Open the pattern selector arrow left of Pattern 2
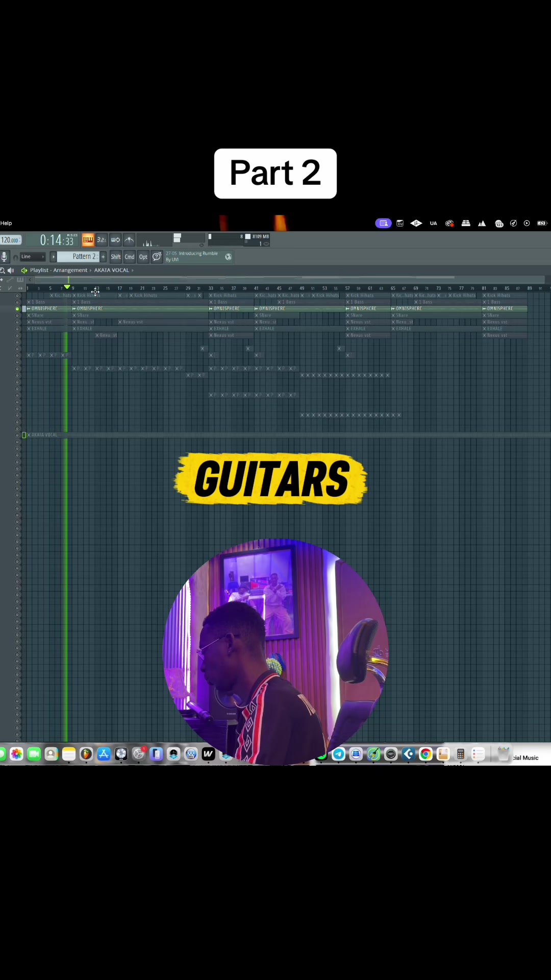The width and height of the screenshot is (551, 980). click(x=53, y=257)
